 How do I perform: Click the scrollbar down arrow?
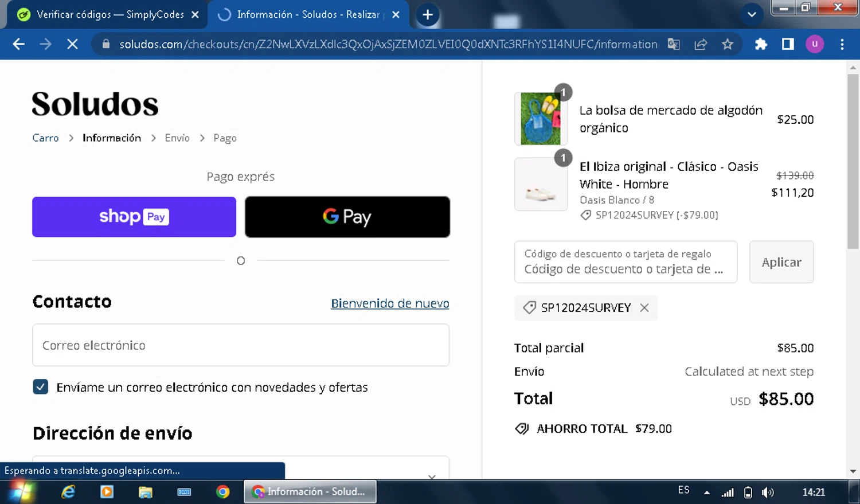pos(853,471)
